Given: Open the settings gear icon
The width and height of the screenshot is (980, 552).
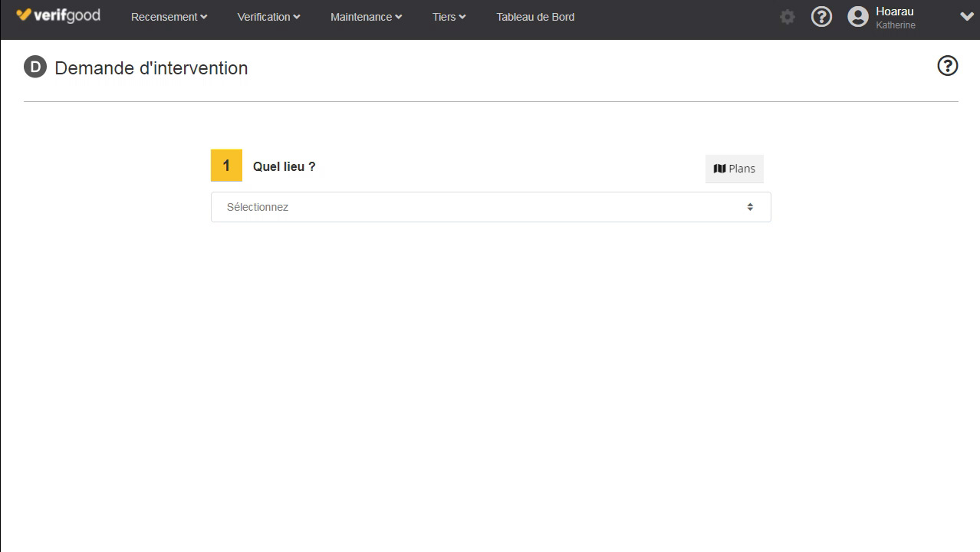Looking at the screenshot, I should pyautogui.click(x=787, y=17).
